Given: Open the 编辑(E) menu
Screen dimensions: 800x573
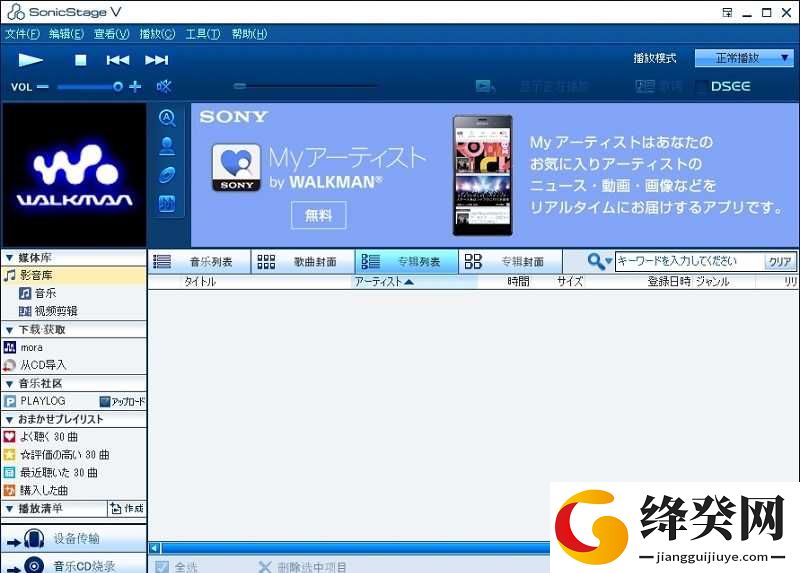Looking at the screenshot, I should [66, 34].
